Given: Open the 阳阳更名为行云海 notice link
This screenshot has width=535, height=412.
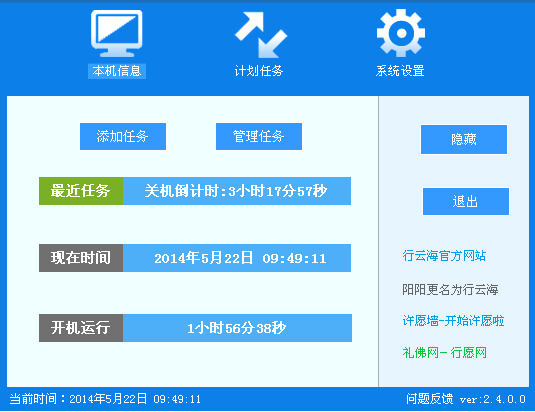Looking at the screenshot, I should [x=450, y=290].
